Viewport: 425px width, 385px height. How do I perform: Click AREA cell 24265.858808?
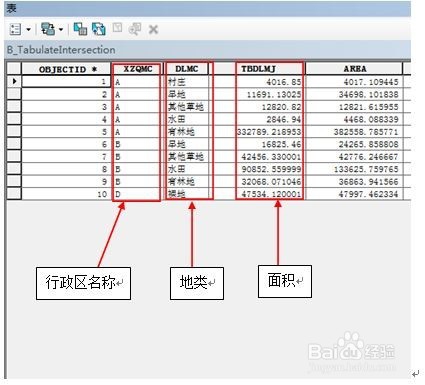coord(354,144)
